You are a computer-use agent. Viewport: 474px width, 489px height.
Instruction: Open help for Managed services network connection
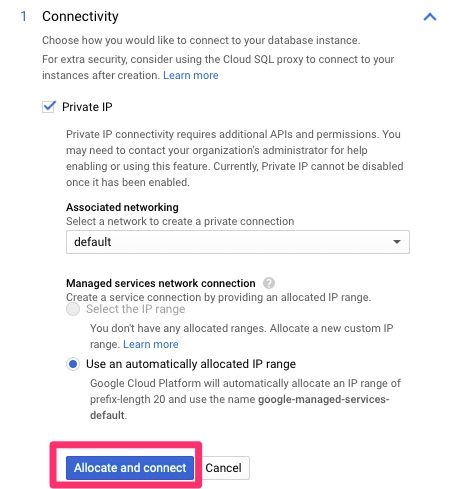269,283
